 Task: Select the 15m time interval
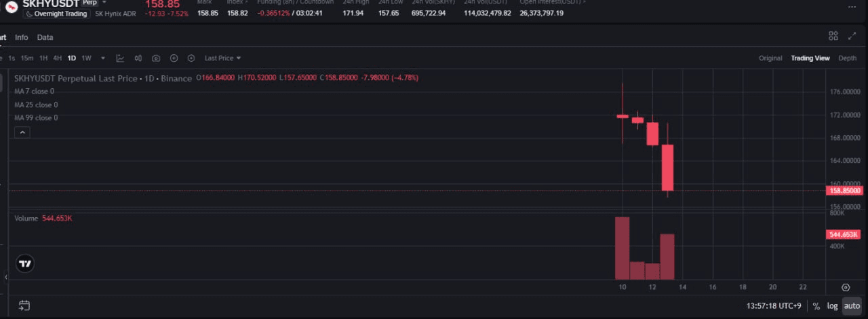click(x=27, y=58)
